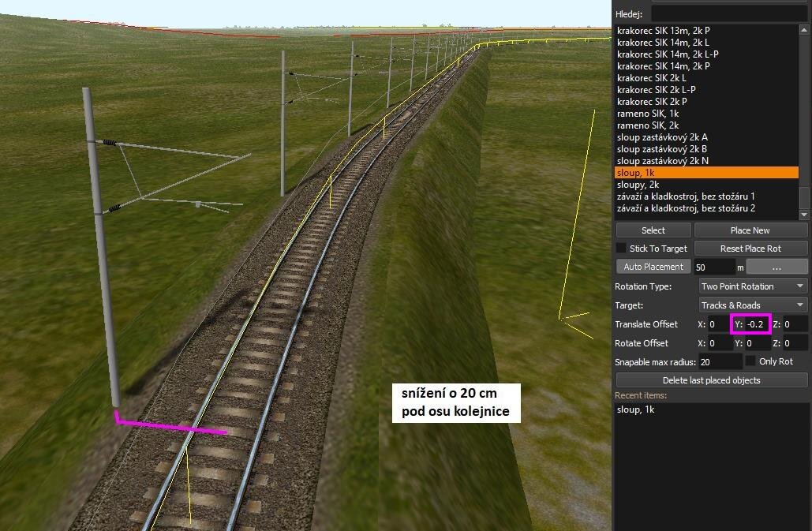This screenshot has height=531, width=812.
Task: Focus the Hledej search field
Action: point(728,14)
